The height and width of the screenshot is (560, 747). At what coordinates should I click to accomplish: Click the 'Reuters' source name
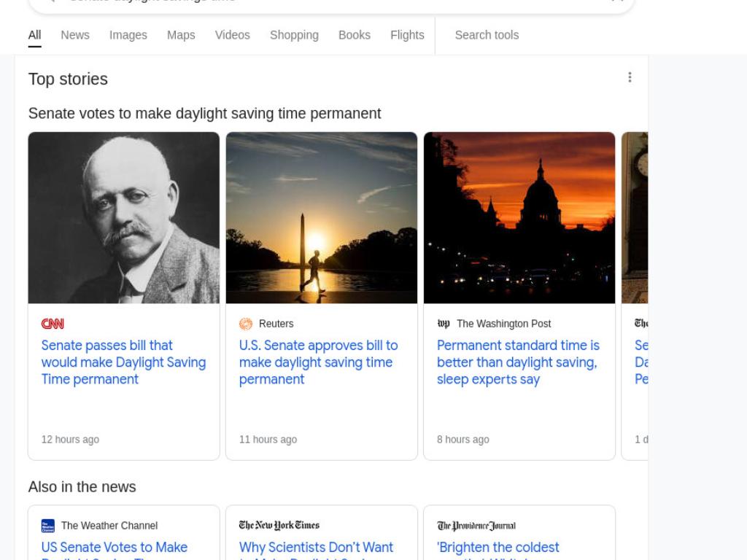point(276,324)
